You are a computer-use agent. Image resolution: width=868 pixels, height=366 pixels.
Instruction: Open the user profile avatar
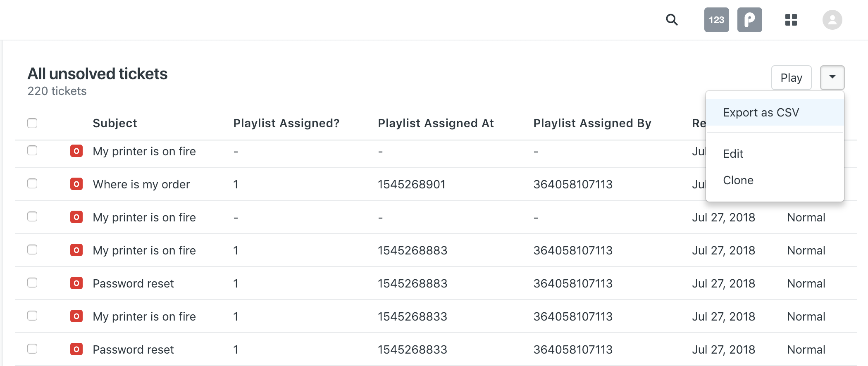(832, 20)
